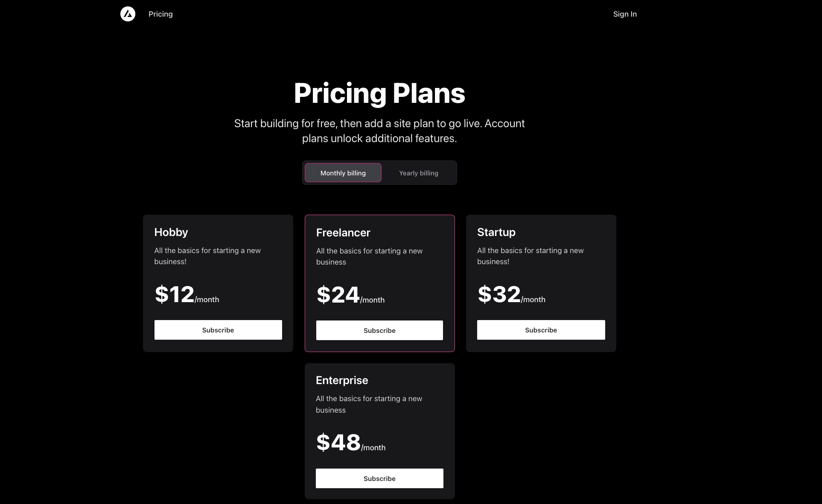Image resolution: width=822 pixels, height=504 pixels.
Task: Click the 'Start building for free' subtitle text
Action: point(379,131)
